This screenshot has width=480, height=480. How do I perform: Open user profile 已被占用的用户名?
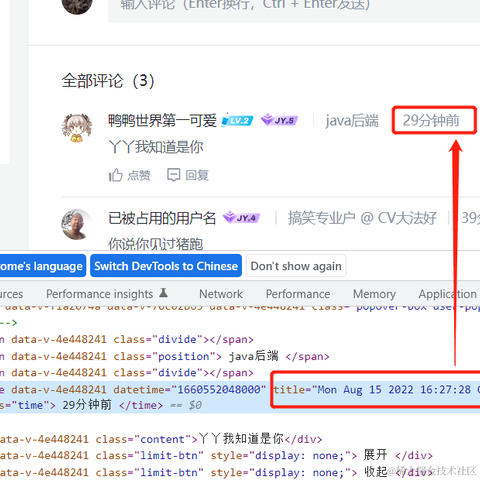coord(162,218)
